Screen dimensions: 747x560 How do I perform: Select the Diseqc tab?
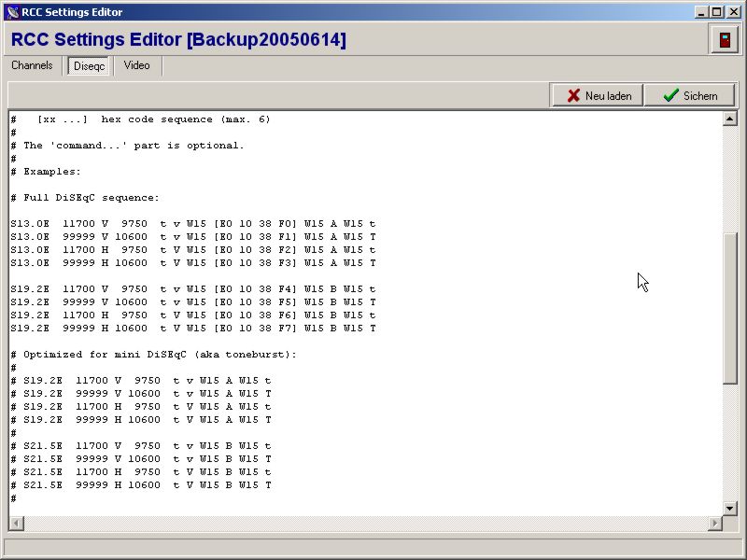(89, 65)
